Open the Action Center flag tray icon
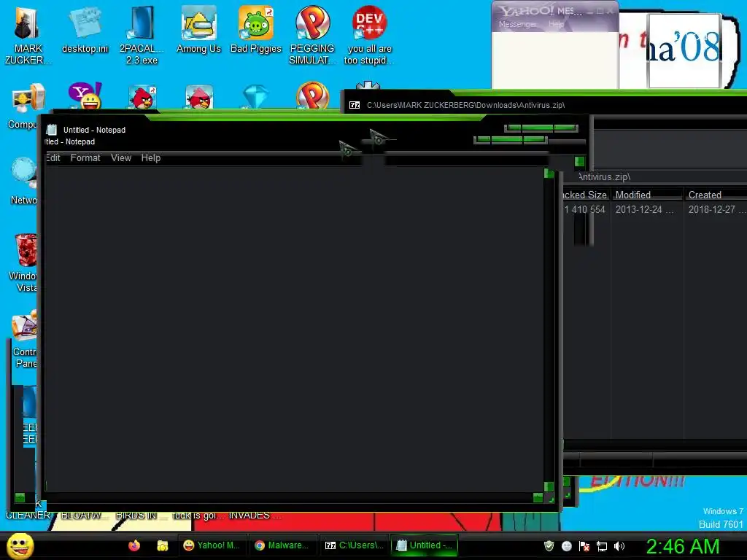747x560 pixels. (584, 545)
